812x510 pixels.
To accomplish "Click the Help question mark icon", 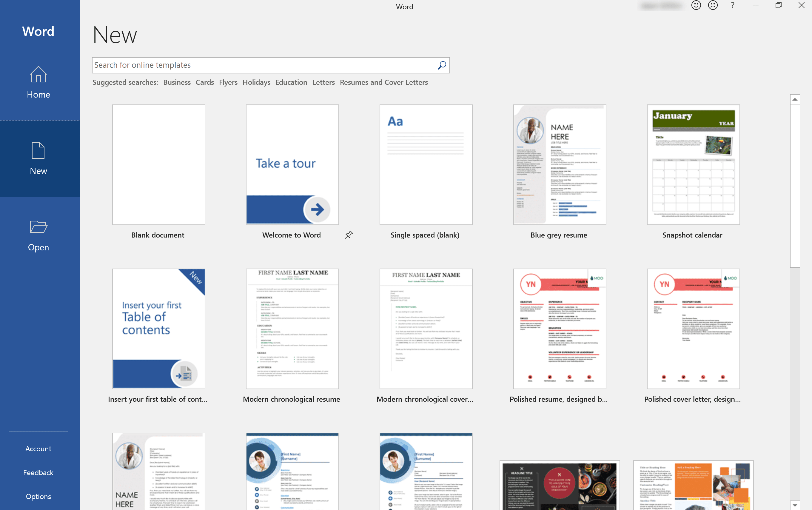I will pyautogui.click(x=732, y=7).
